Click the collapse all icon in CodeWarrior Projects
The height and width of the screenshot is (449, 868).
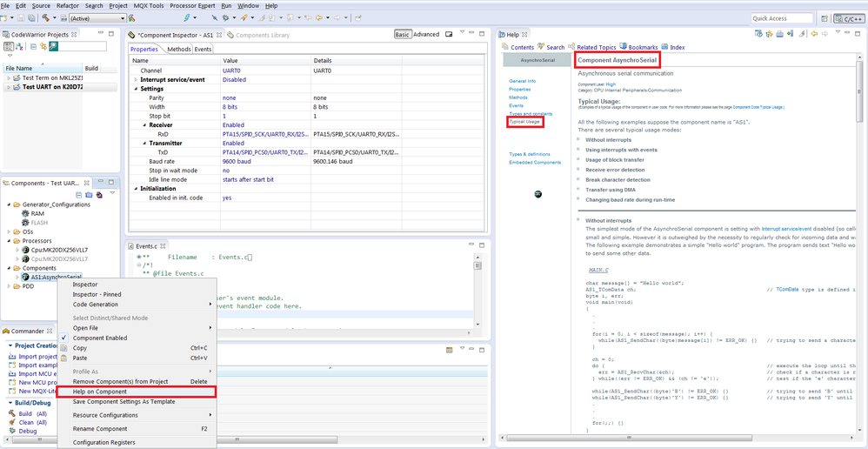(33, 46)
